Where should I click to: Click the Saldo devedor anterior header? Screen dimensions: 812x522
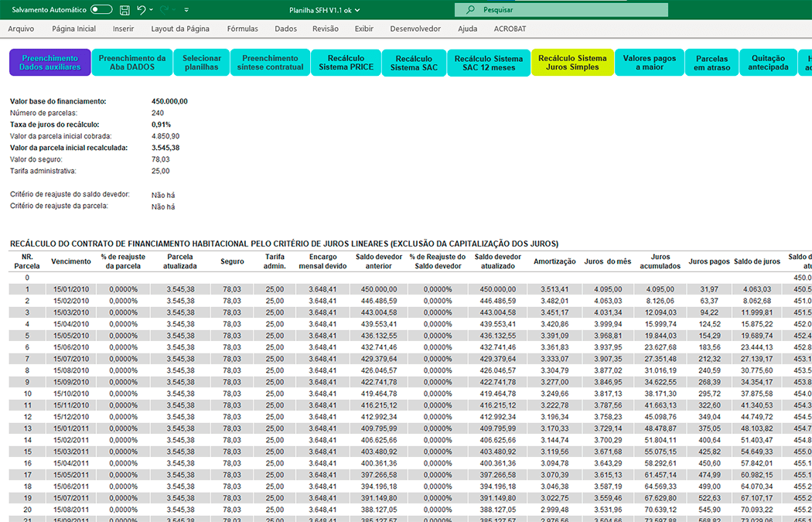tap(379, 261)
